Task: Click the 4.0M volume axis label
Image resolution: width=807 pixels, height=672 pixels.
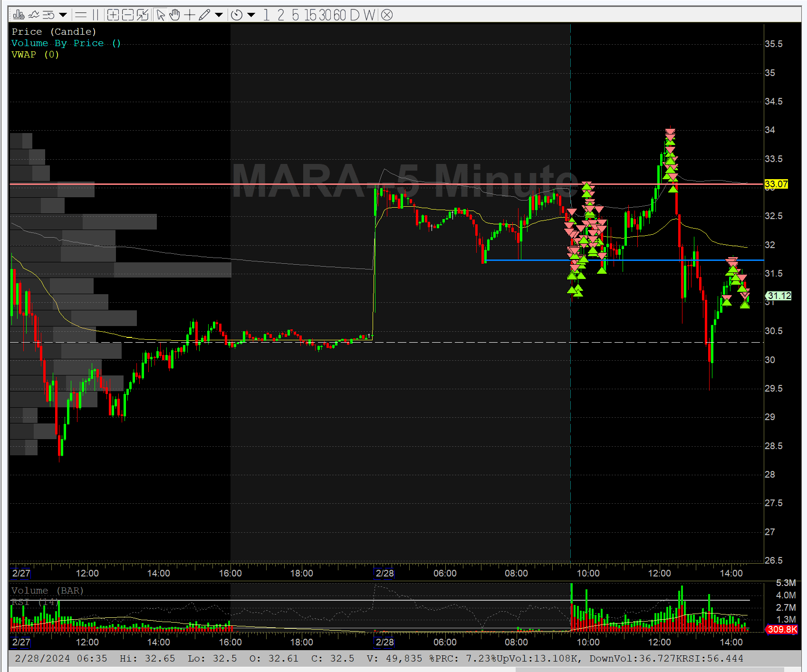Action: point(786,595)
